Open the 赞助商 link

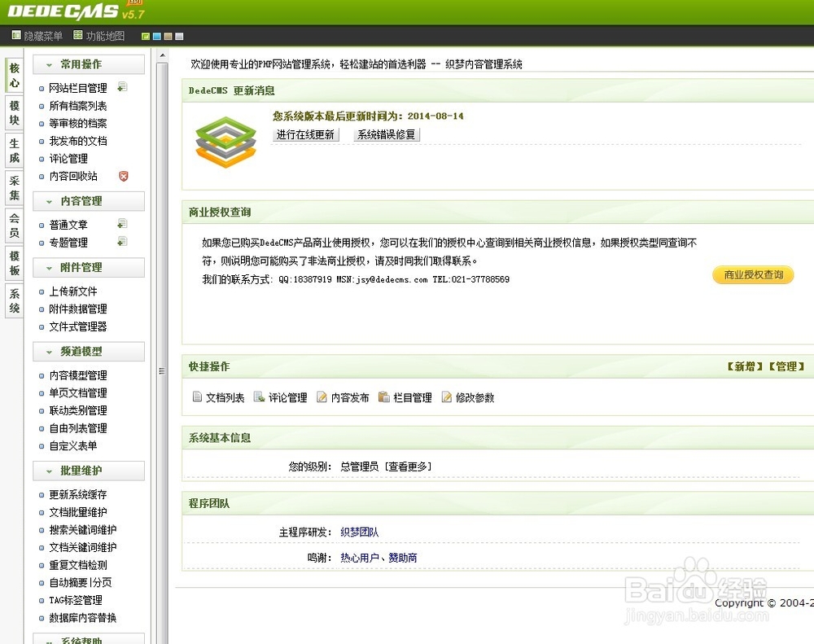click(402, 557)
